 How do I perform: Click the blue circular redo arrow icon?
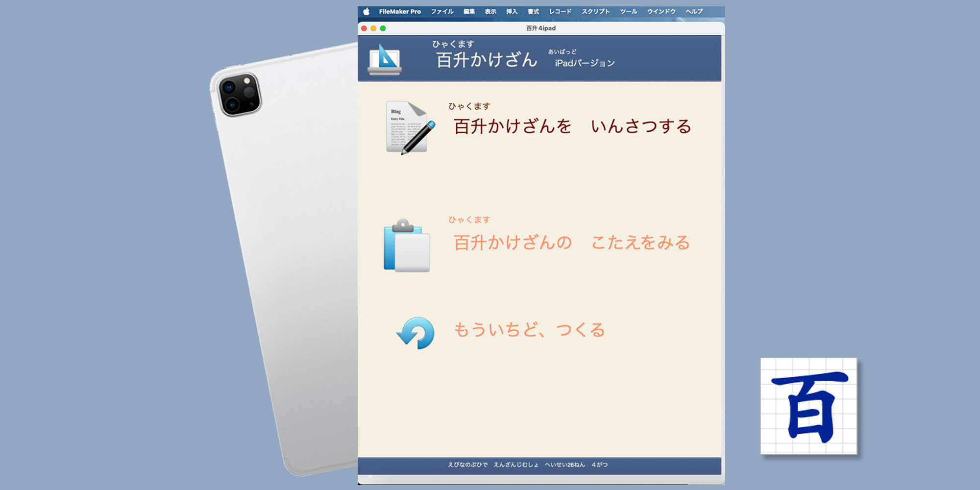(416, 333)
